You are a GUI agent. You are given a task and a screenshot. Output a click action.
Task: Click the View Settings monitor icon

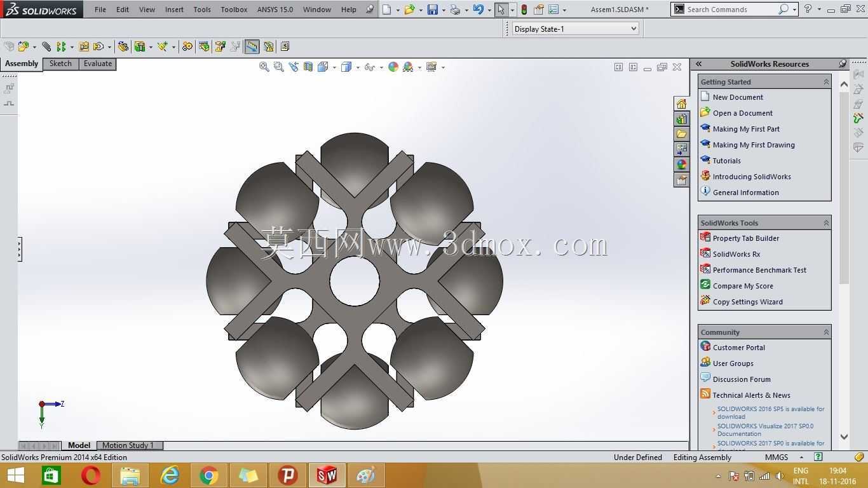pos(431,67)
